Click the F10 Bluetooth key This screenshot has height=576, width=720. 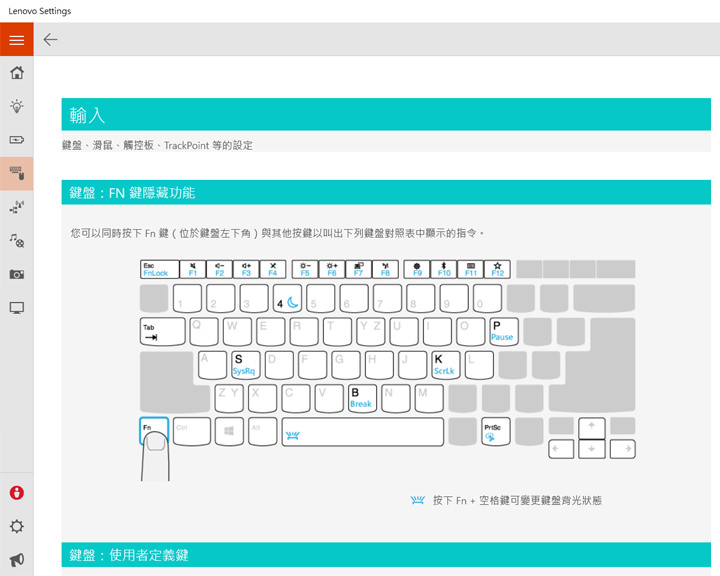coord(444,269)
